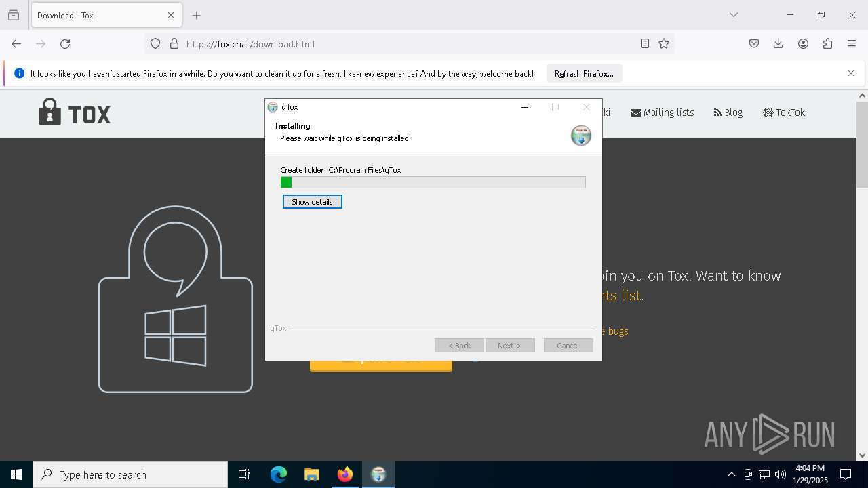Dismiss the Firefox refresh notification bar

[x=851, y=74]
